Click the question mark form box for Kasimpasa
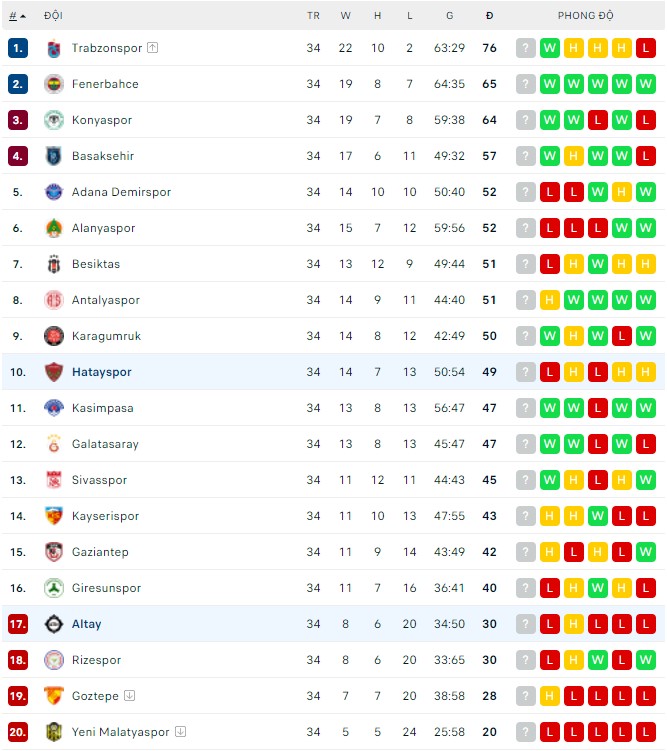The width and height of the screenshot is (667, 751). point(526,408)
